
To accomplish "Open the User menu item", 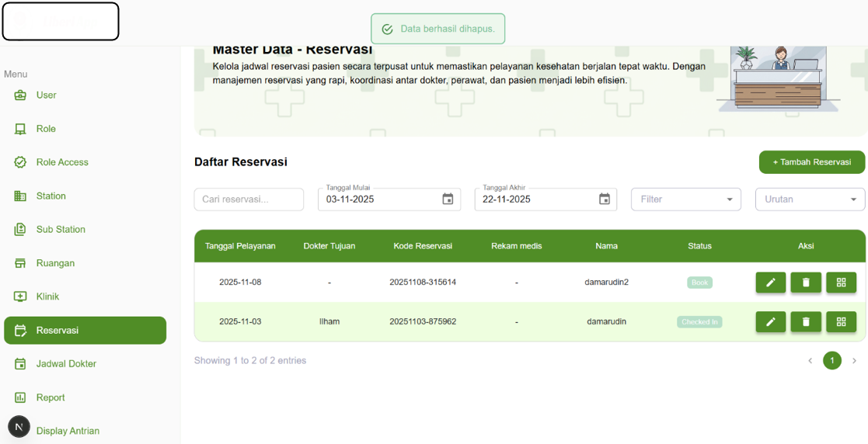I will [85, 95].
